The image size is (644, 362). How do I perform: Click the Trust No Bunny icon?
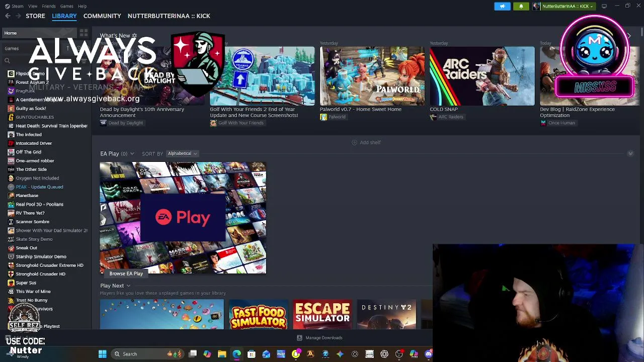pyautogui.click(x=11, y=300)
